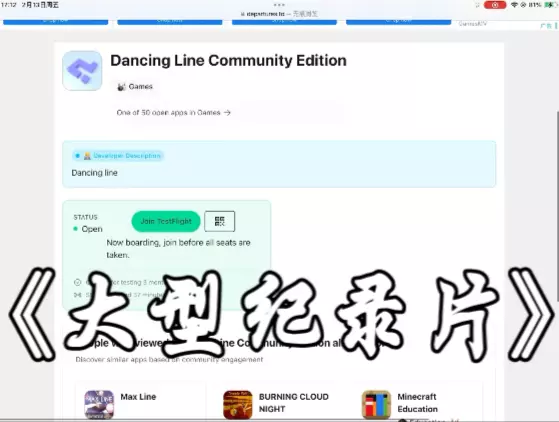The height and width of the screenshot is (422, 559).
Task: Click the Wi-Fi status icon
Action: tap(514, 5)
